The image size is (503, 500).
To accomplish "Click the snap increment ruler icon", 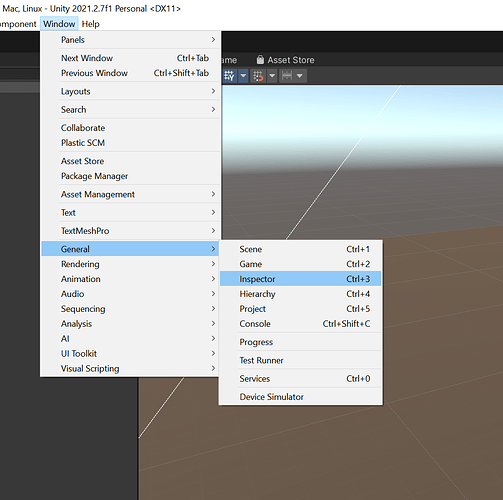I will coord(286,76).
